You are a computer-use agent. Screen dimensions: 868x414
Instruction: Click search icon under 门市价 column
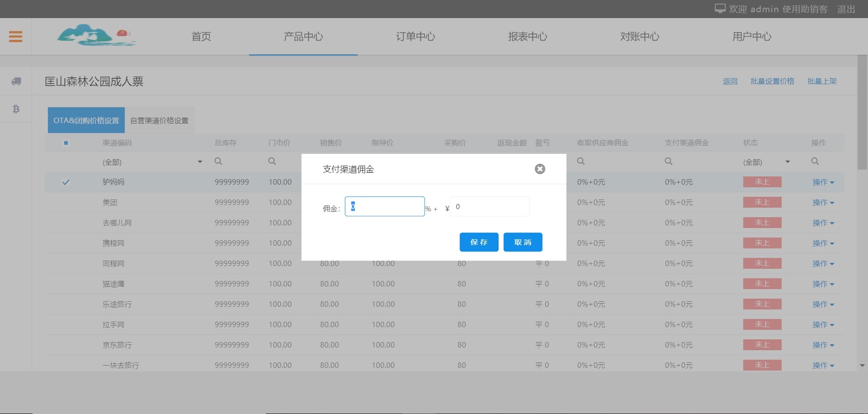272,162
